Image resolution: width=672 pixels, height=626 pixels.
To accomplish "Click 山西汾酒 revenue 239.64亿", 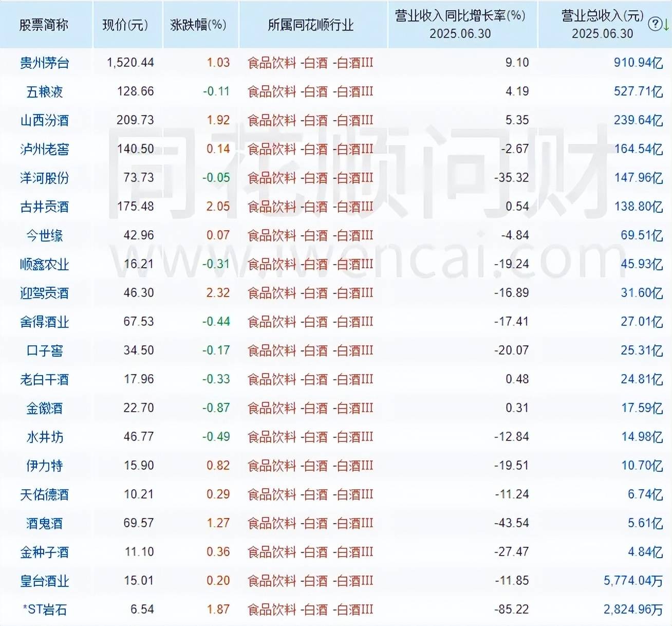I will (638, 120).
